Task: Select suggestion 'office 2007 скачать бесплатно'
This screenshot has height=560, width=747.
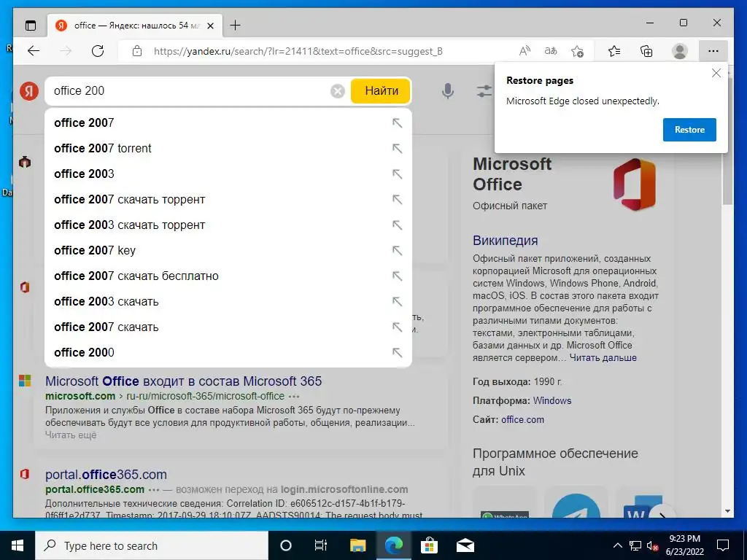Action: tap(228, 276)
